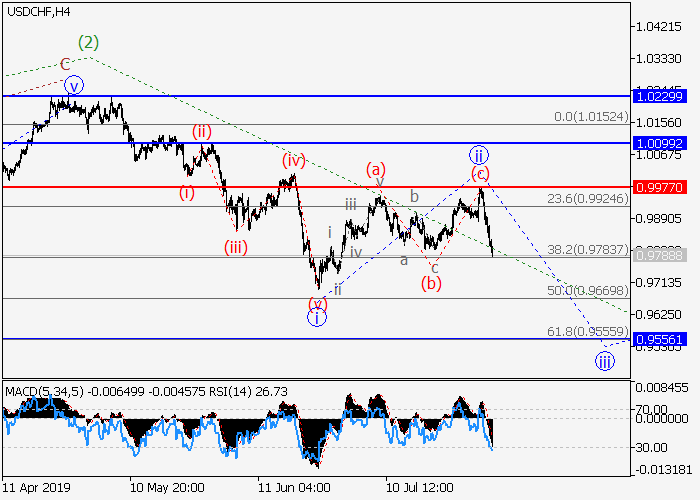This screenshot has height=500, width=700.
Task: Select the red (c) wave label
Action: click(480, 173)
